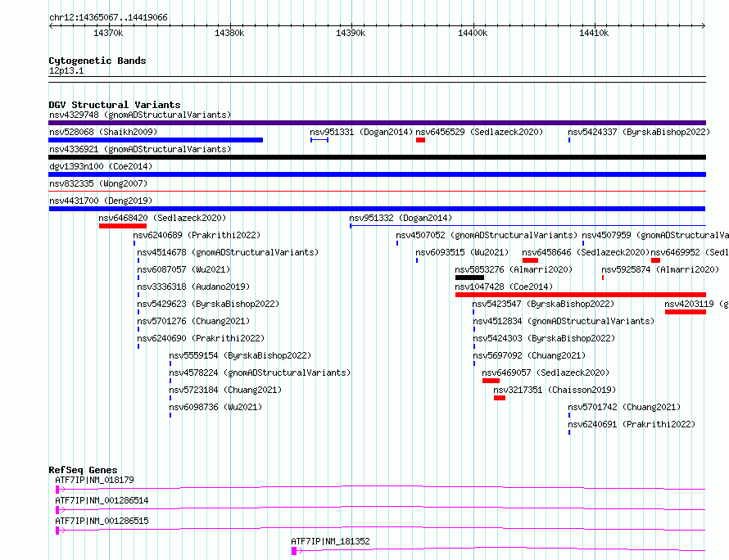Image resolution: width=729 pixels, height=560 pixels.
Task: Click the thin red line under nsv832335
Action: tap(377, 192)
